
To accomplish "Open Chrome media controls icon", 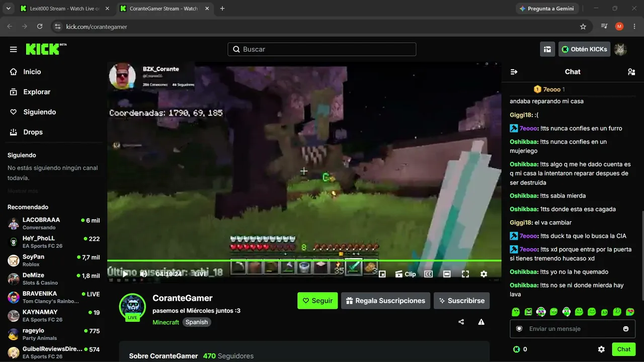I will (604, 27).
